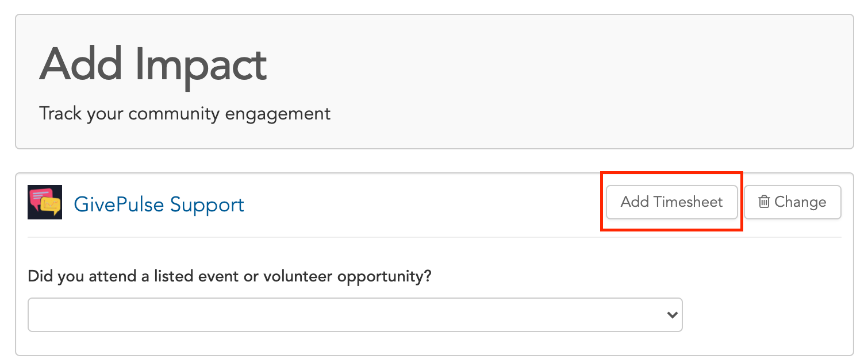Open the listed event dropdown

[x=355, y=315]
